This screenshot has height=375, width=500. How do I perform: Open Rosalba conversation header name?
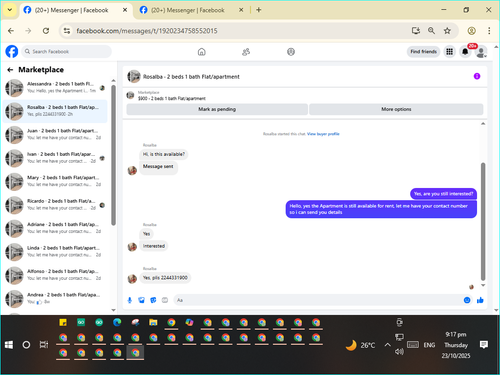(191, 77)
